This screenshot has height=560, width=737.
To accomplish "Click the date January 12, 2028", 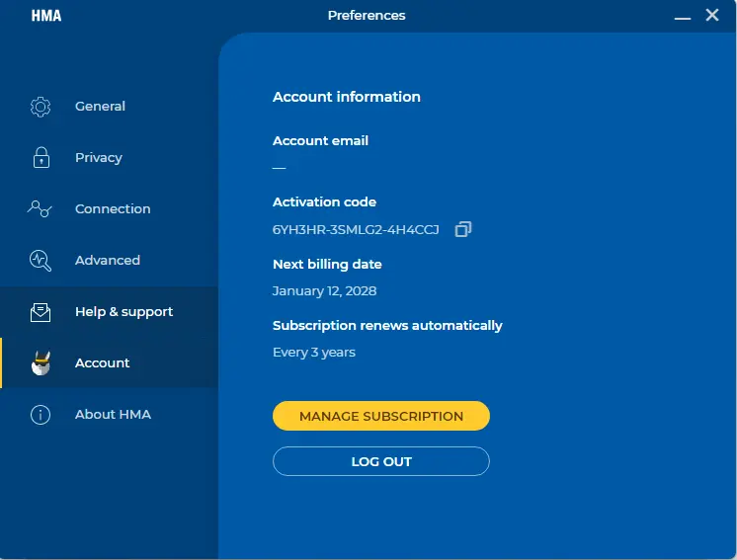I will point(325,291).
